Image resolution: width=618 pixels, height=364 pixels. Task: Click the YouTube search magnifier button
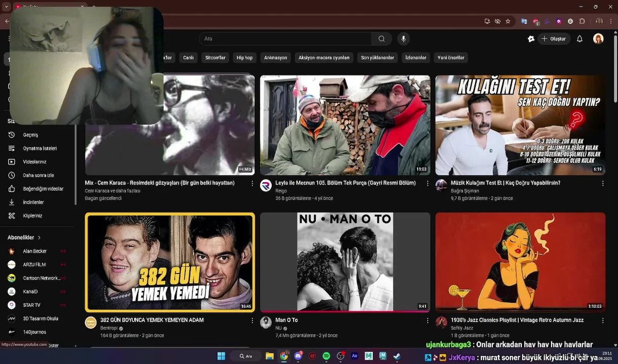point(382,39)
